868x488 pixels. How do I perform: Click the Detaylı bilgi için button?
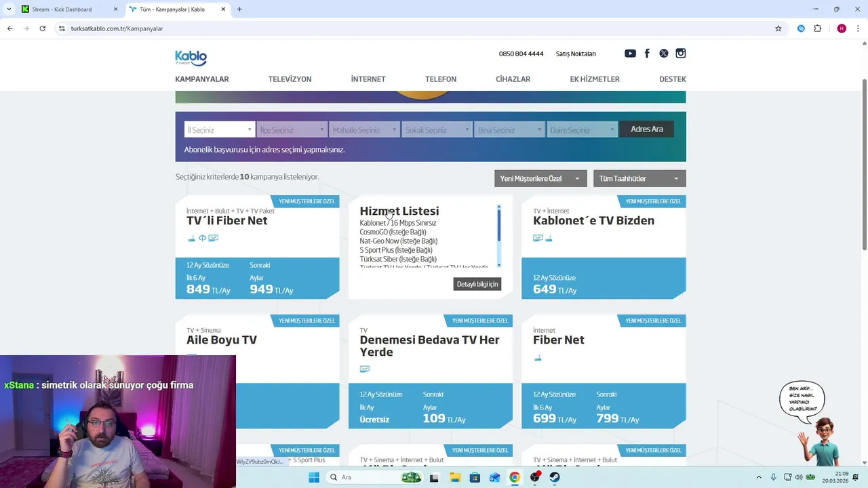[477, 284]
